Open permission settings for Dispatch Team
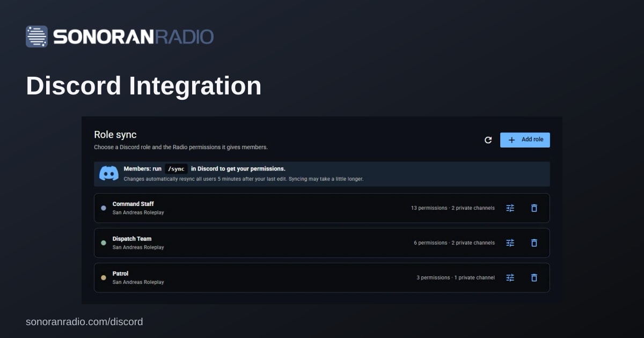 [510, 243]
